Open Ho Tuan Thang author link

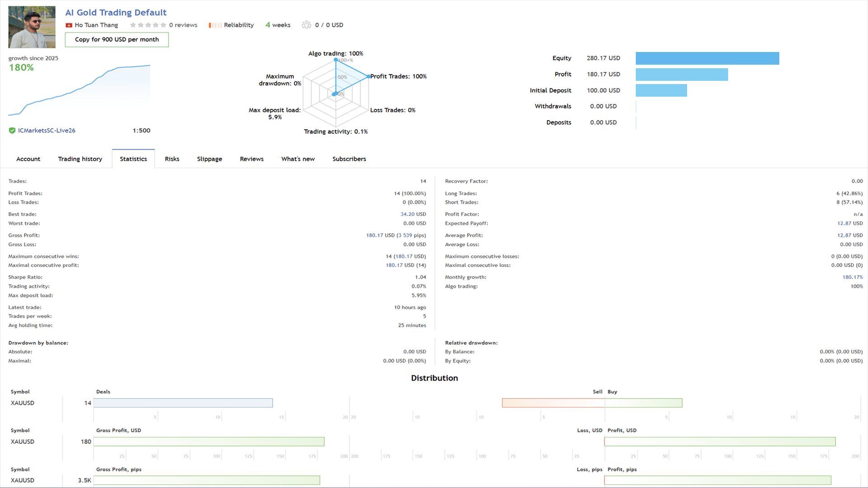pos(96,25)
